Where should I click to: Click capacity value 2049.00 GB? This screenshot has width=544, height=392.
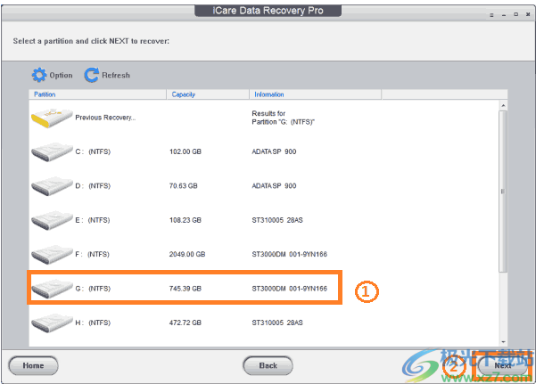coord(187,255)
